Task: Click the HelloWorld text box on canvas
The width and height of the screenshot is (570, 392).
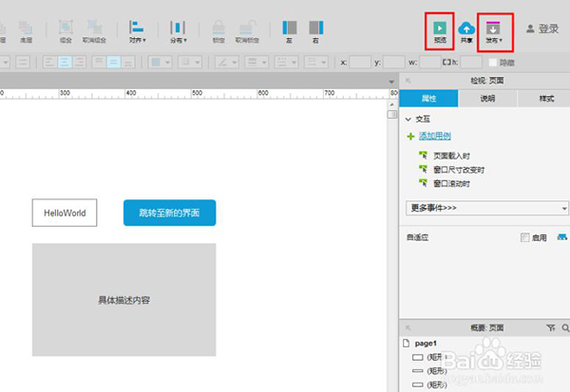Action: coord(65,213)
